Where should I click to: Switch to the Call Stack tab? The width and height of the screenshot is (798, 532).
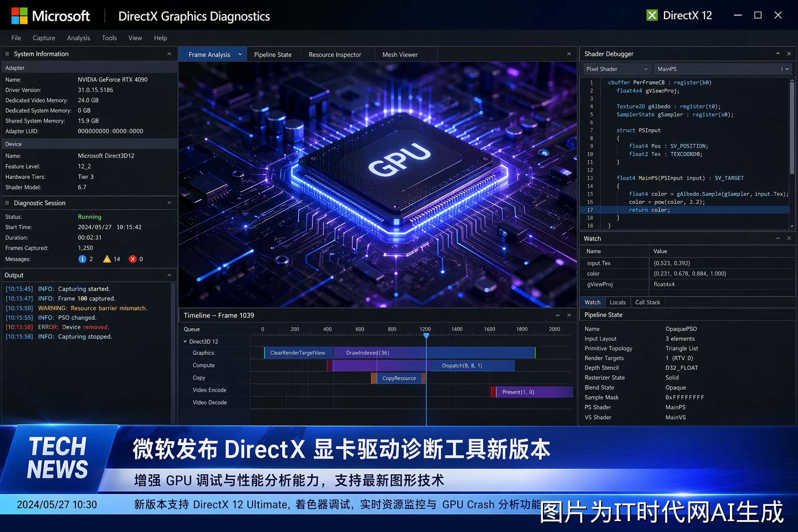pyautogui.click(x=647, y=302)
